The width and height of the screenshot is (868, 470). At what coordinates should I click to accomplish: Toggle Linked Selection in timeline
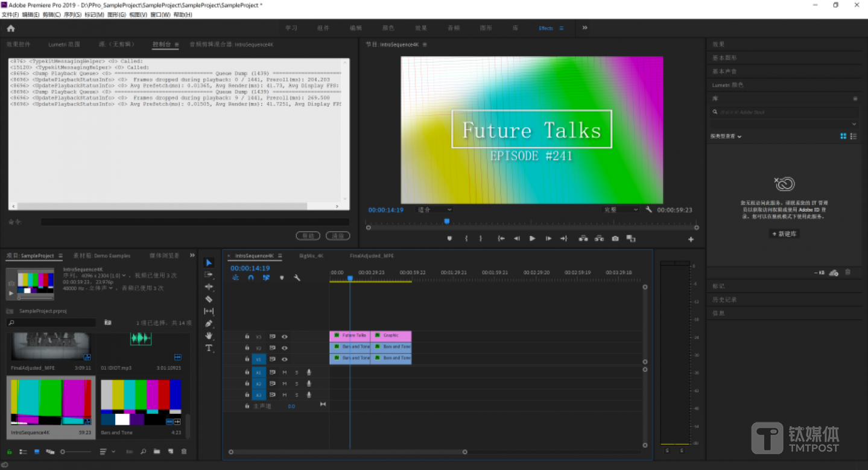pyautogui.click(x=266, y=278)
